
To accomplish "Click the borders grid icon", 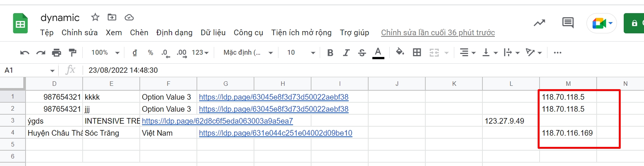I will point(417,52).
